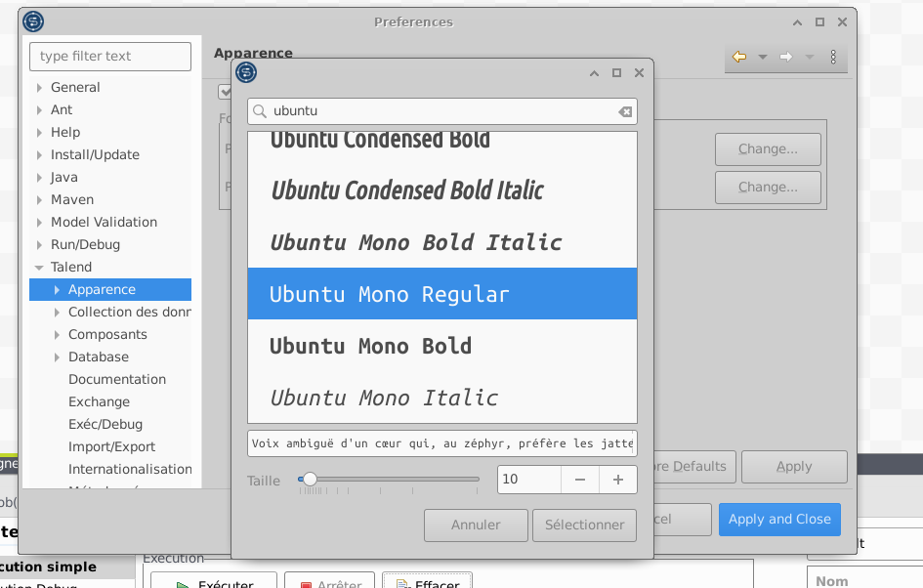Roll up the font chooser dialog
The width and height of the screenshot is (923, 588).
click(594, 73)
